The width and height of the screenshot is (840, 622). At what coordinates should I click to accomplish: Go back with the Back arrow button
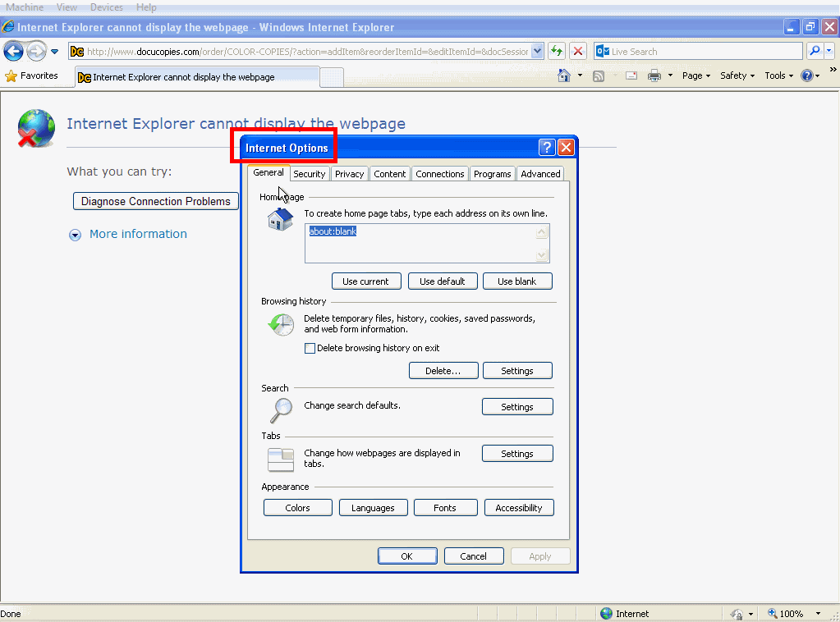pyautogui.click(x=13, y=52)
